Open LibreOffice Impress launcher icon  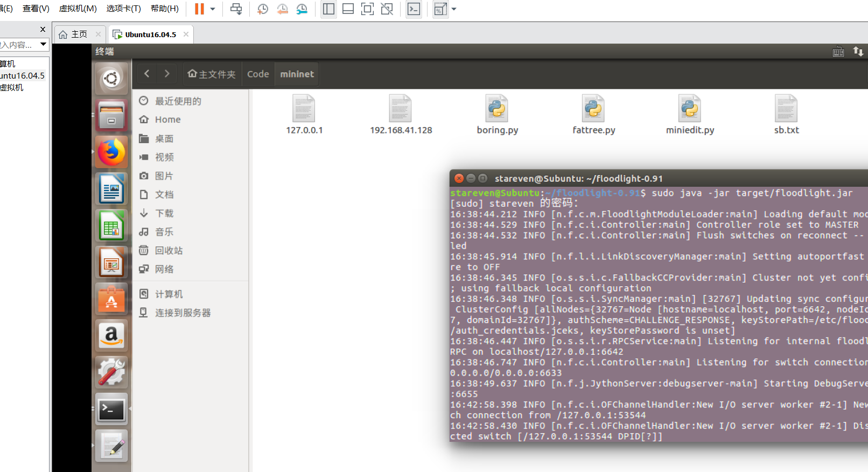(111, 262)
